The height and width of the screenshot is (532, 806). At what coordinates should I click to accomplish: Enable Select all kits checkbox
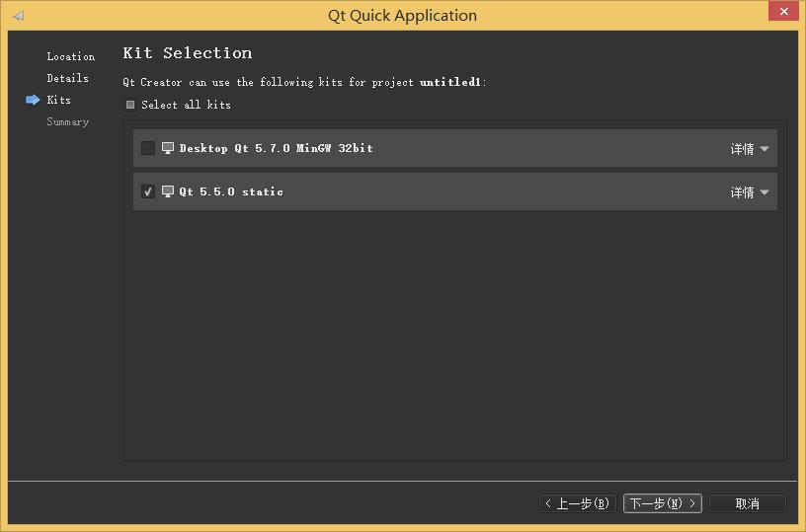[130, 105]
